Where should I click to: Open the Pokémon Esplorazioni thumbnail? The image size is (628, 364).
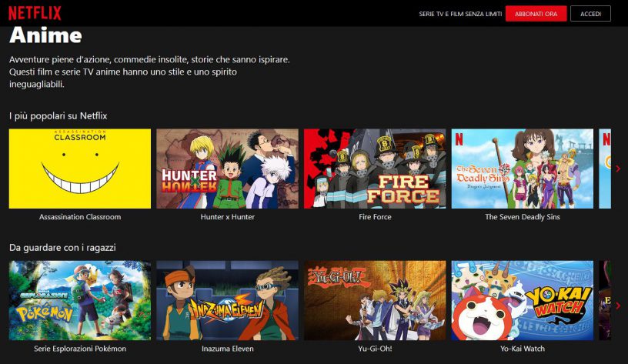click(x=80, y=300)
